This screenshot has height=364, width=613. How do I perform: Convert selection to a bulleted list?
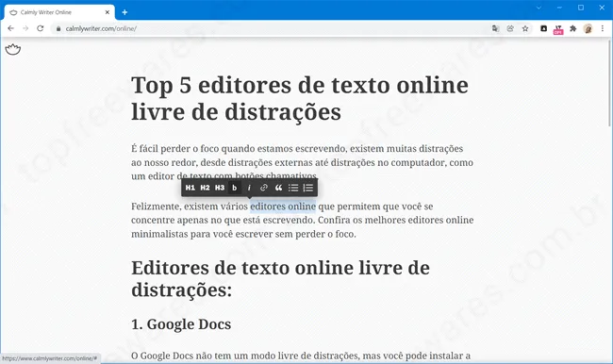pos(293,188)
